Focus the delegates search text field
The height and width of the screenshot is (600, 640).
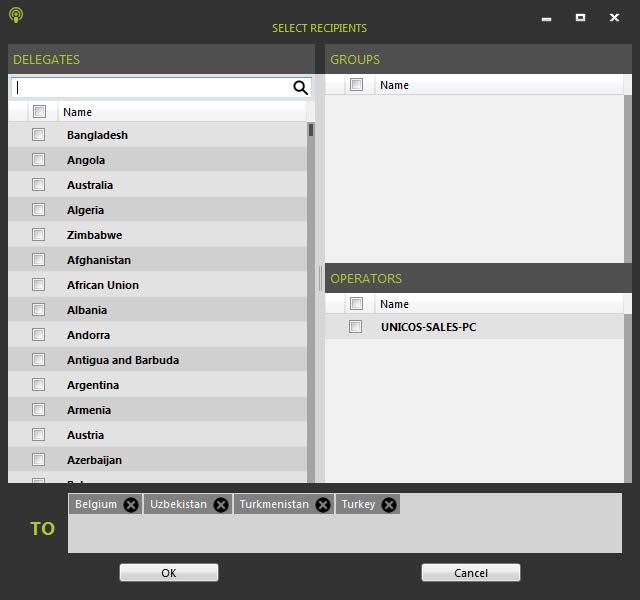[x=150, y=88]
